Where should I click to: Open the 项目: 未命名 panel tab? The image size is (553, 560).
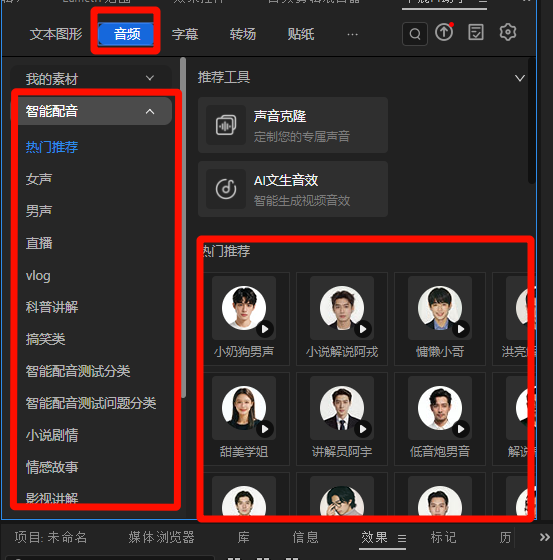pyautogui.click(x=51, y=537)
